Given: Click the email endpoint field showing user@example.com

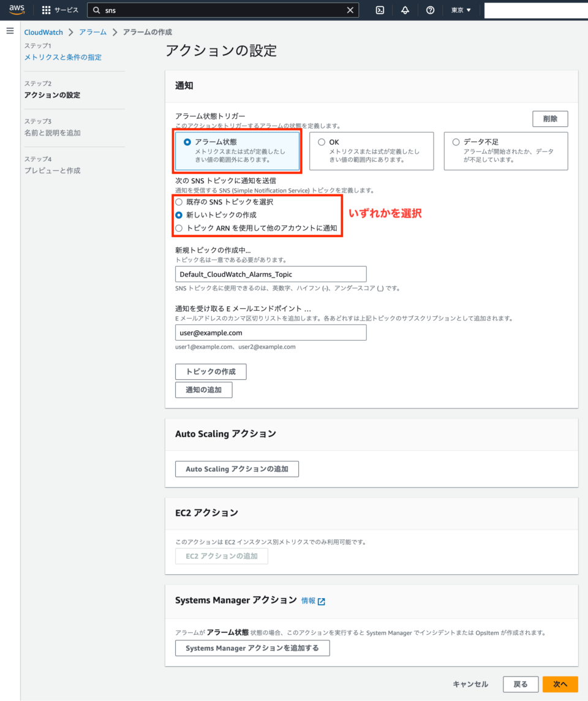Looking at the screenshot, I should click(269, 332).
